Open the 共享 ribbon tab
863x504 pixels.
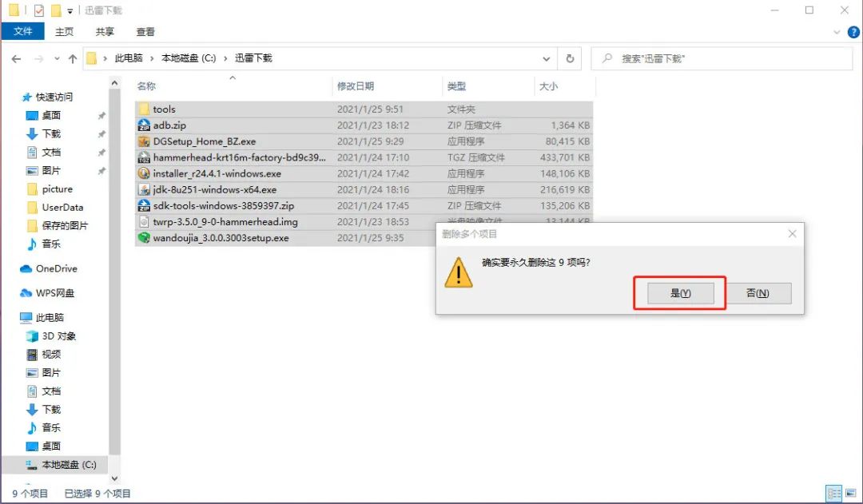(105, 31)
